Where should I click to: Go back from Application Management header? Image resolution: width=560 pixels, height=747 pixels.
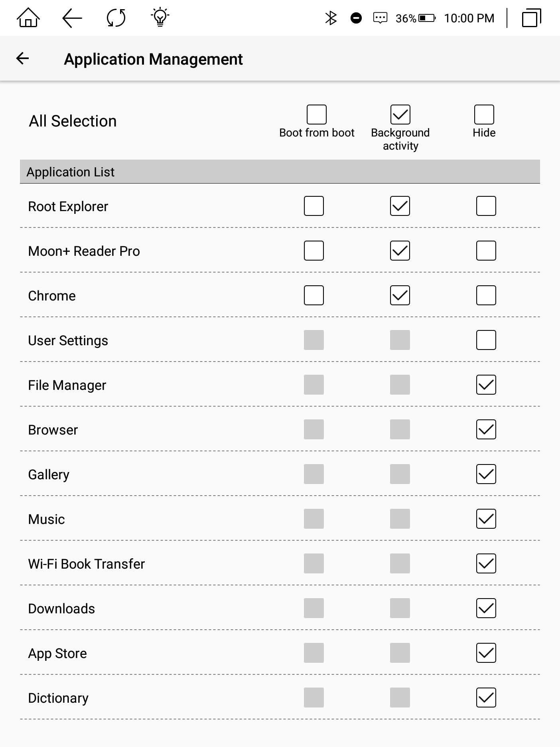[x=23, y=59]
